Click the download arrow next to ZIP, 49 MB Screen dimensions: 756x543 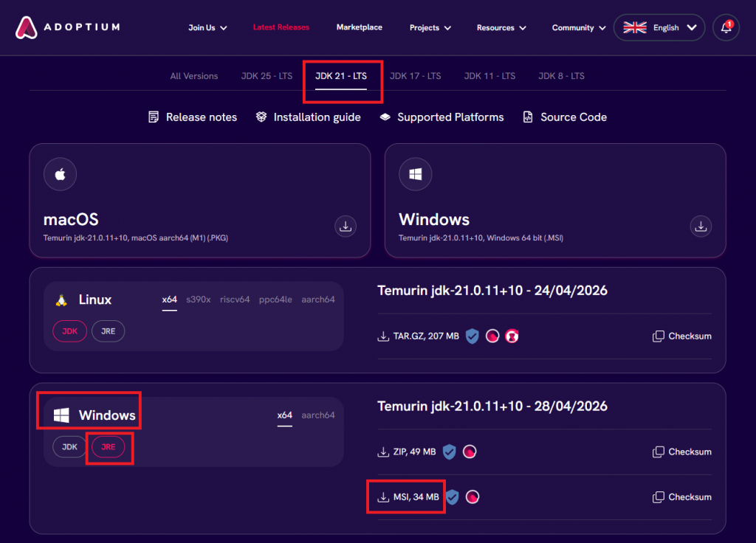[x=383, y=452]
